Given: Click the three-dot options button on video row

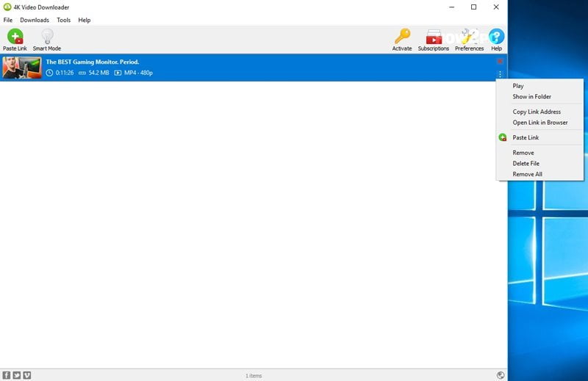Looking at the screenshot, I should (x=500, y=74).
